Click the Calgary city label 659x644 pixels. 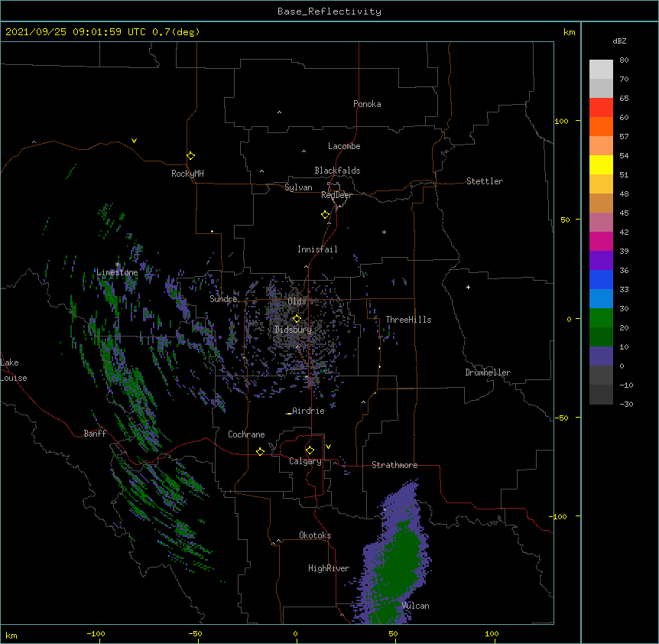tap(305, 461)
